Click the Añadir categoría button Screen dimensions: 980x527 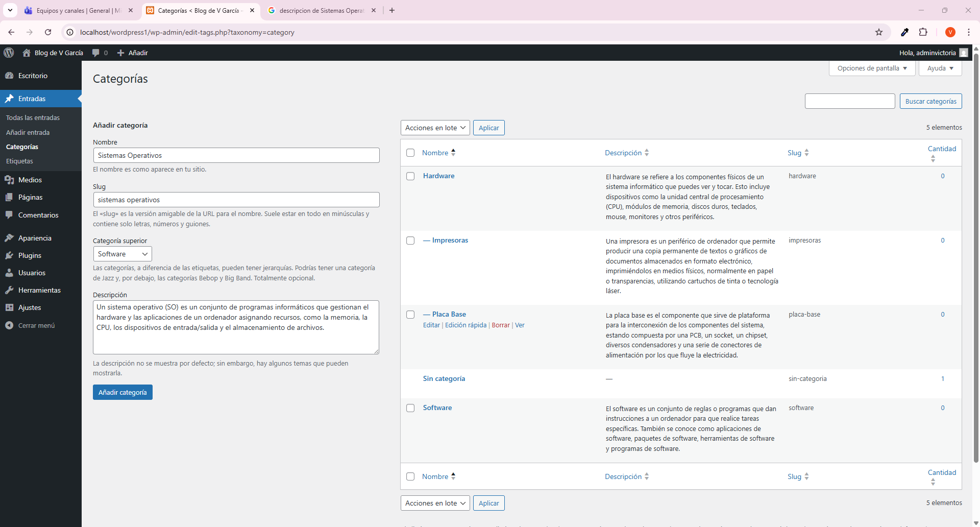tap(122, 392)
